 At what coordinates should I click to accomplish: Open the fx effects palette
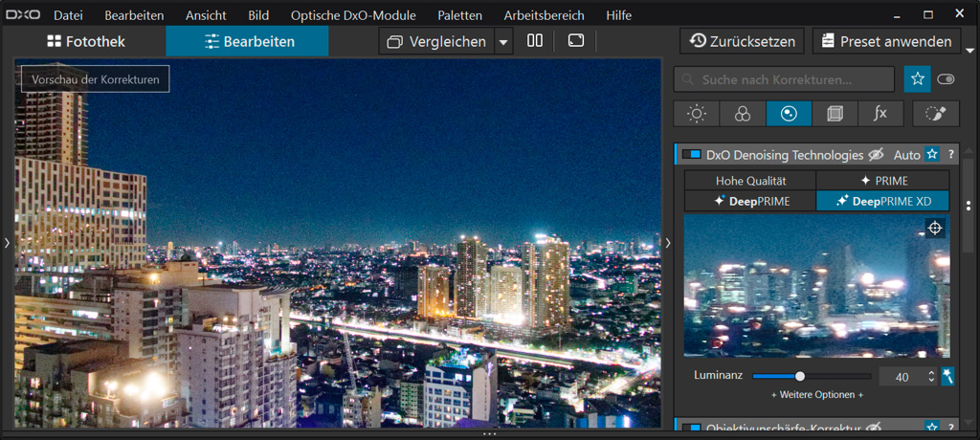pos(880,114)
